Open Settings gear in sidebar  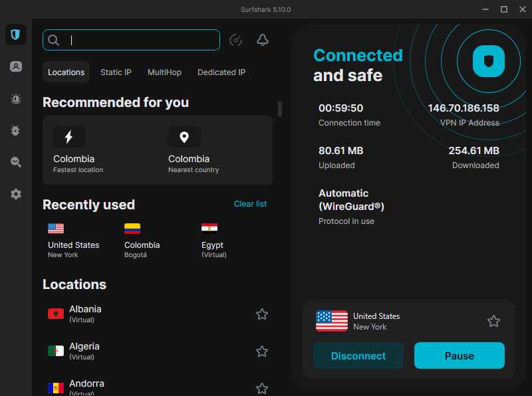(15, 194)
